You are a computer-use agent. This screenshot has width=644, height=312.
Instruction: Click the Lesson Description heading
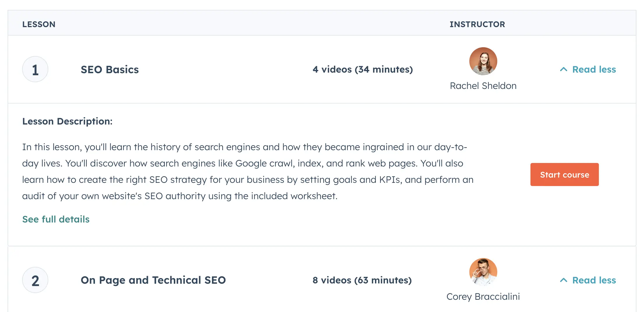67,121
